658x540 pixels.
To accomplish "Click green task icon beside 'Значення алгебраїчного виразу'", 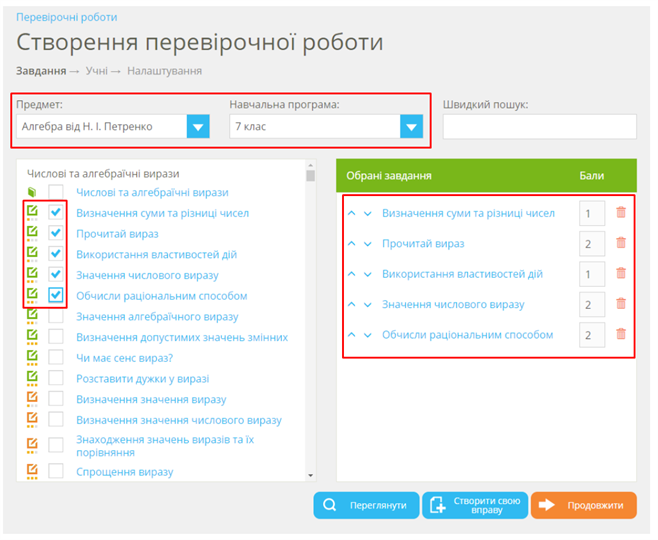I will click(x=32, y=316).
